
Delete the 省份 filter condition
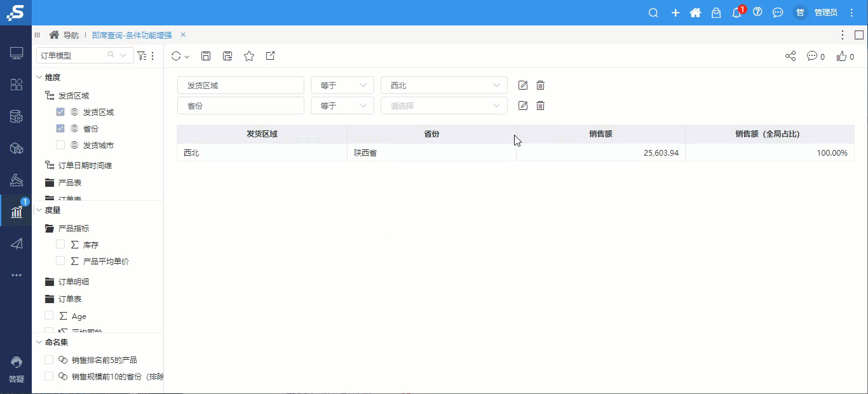(541, 105)
